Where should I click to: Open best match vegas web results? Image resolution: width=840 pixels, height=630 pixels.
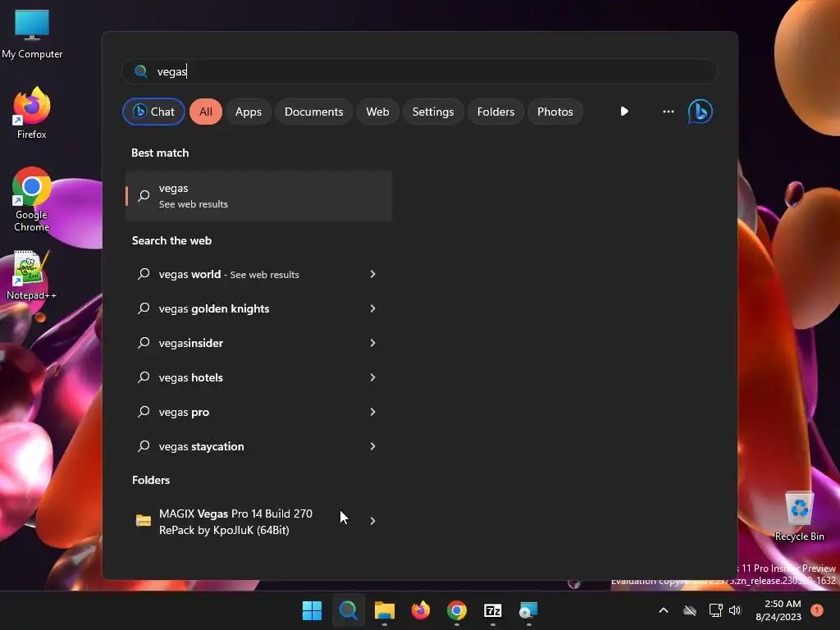tap(258, 195)
